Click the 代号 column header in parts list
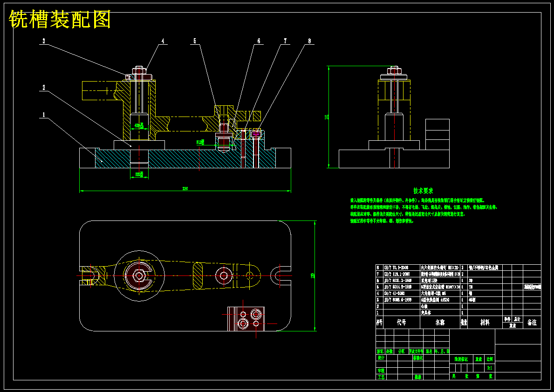The height and width of the screenshot is (392, 554). (x=401, y=323)
